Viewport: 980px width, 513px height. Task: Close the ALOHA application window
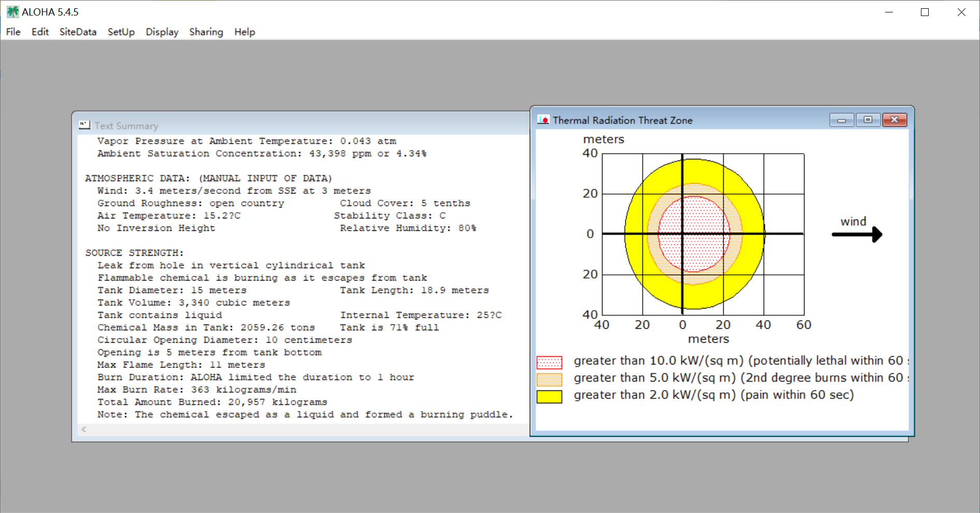(961, 12)
